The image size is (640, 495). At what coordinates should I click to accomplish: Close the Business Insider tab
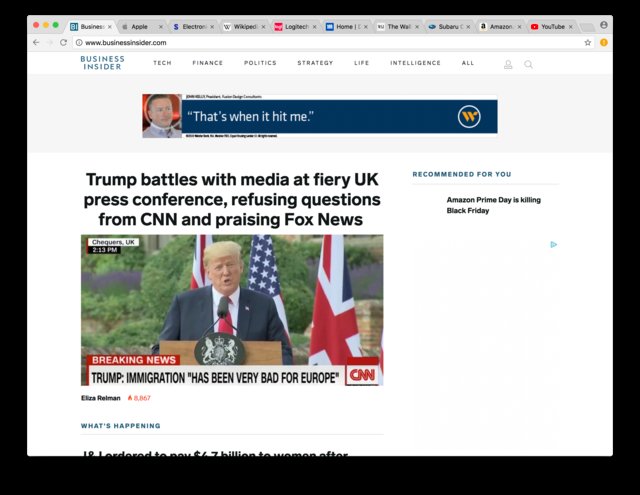tap(109, 27)
